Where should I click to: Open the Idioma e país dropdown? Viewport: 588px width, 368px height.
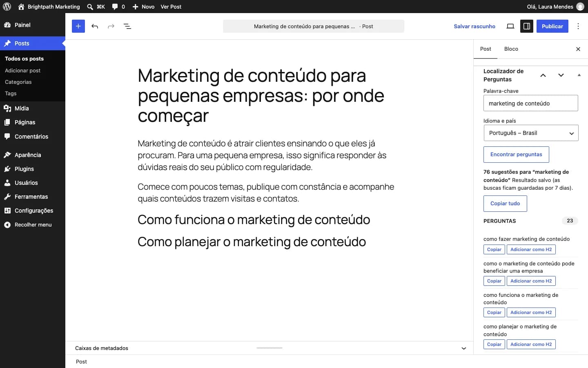(x=531, y=133)
